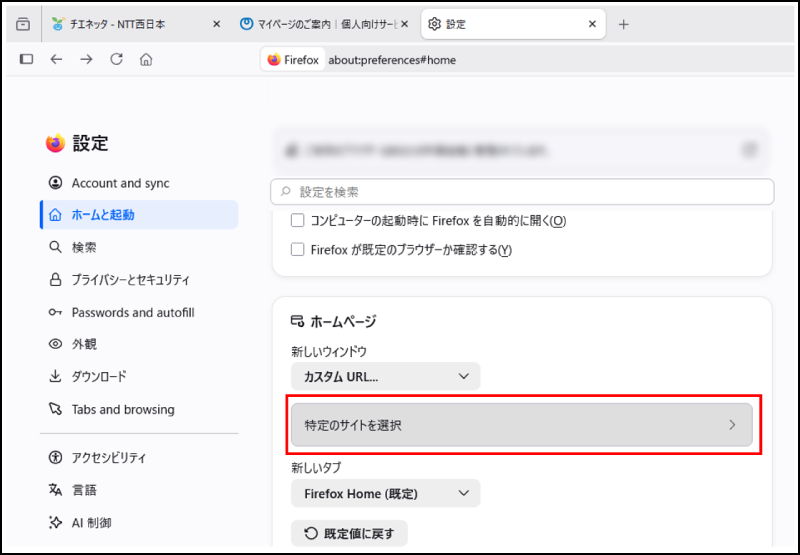800x555 pixels.
Task: Select the 設定 tab
Action: tap(513, 24)
